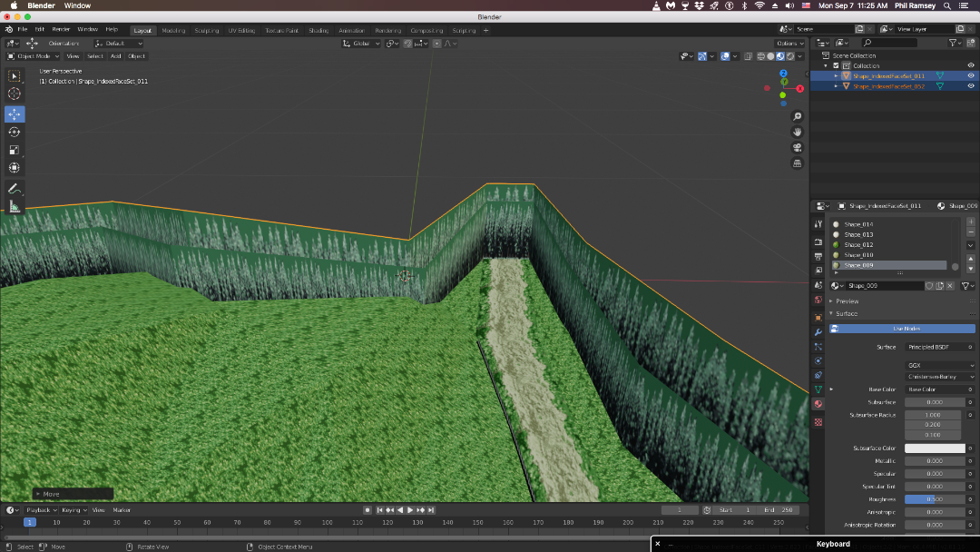This screenshot has width=980, height=552.
Task: Choose the Annotate pencil tool
Action: 15,189
